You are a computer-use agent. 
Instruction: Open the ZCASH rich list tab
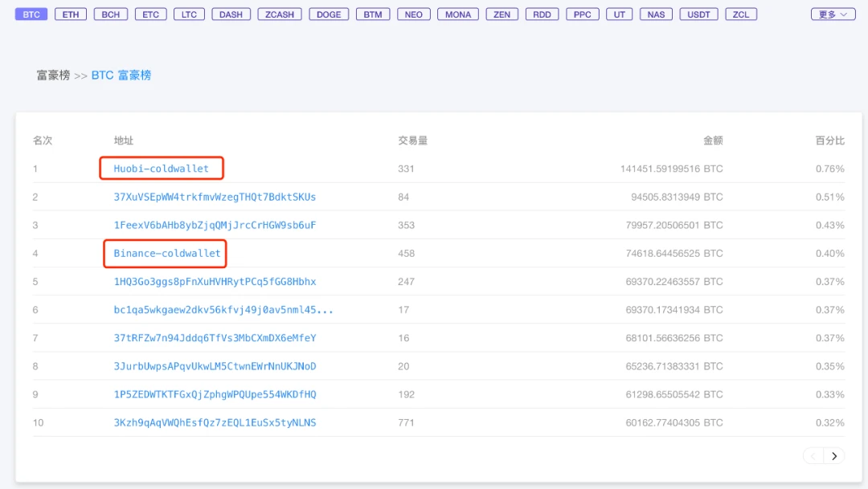point(280,14)
